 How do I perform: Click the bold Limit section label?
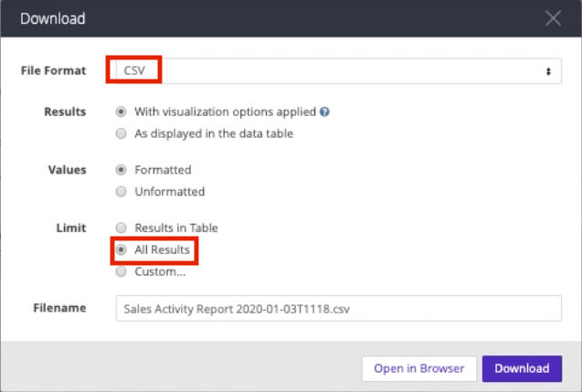click(x=71, y=228)
